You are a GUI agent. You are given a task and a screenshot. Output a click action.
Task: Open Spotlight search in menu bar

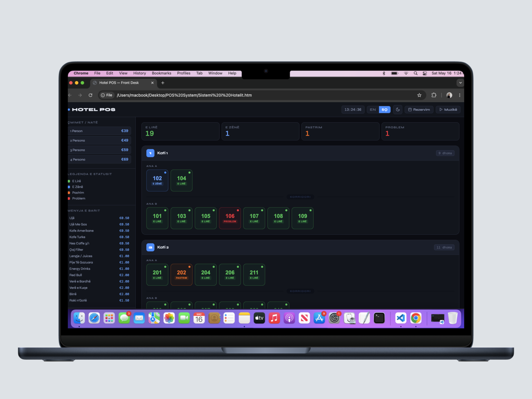[x=415, y=73]
